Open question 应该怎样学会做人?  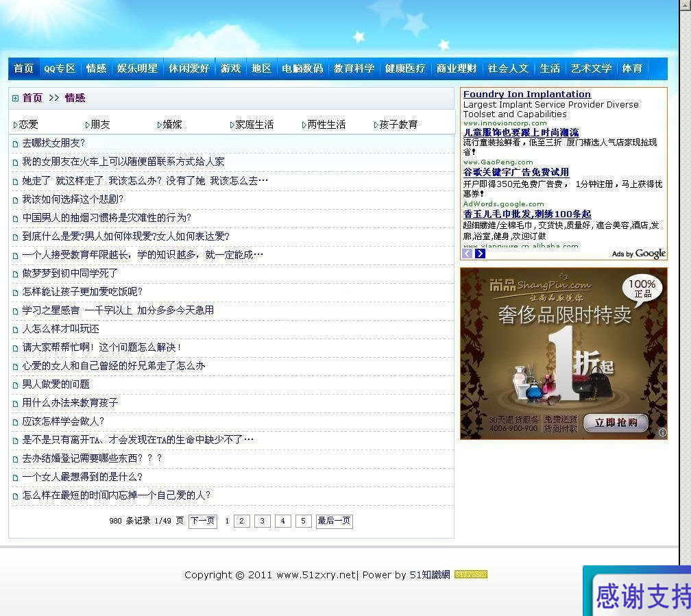tap(64, 421)
